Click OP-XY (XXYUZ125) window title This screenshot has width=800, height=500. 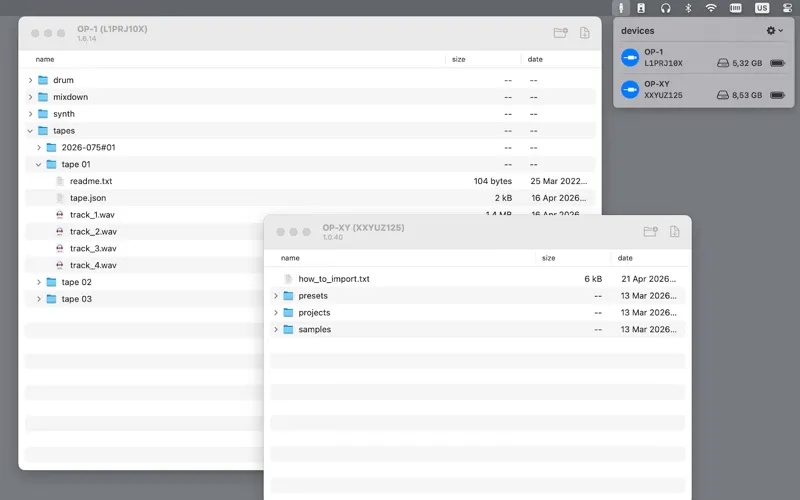363,228
